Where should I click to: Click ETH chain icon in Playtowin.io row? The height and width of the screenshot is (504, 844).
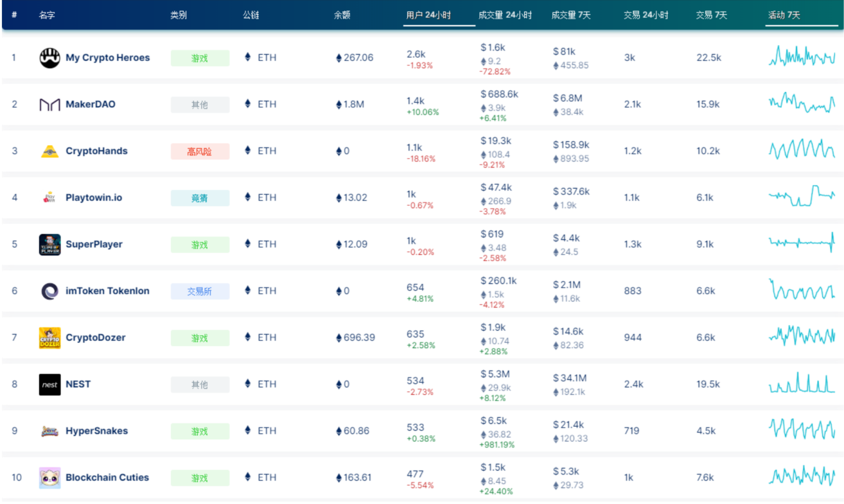tap(248, 197)
